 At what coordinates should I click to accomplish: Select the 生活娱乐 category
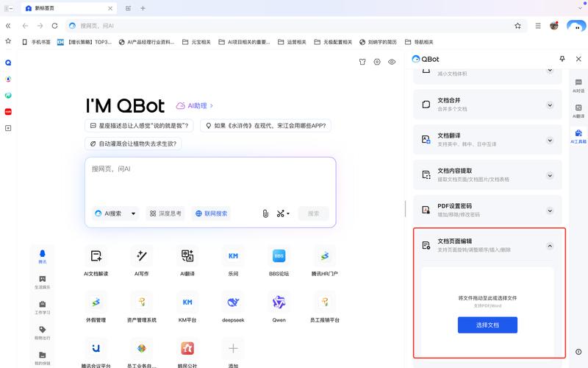tap(43, 283)
